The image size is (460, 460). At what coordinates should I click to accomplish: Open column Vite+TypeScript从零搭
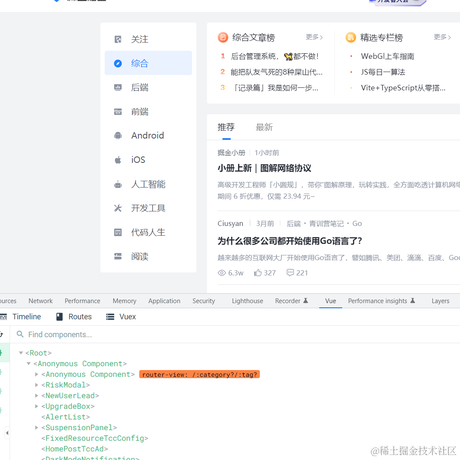coord(403,88)
